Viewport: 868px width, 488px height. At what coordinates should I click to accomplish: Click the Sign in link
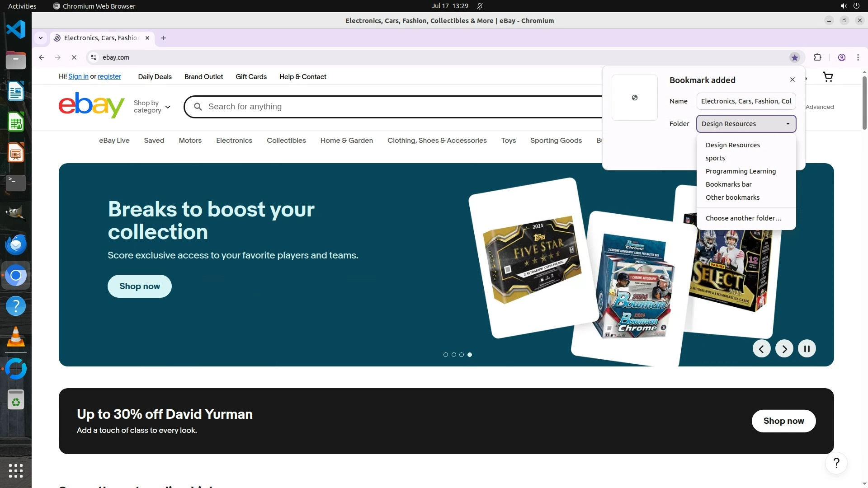[x=78, y=77]
